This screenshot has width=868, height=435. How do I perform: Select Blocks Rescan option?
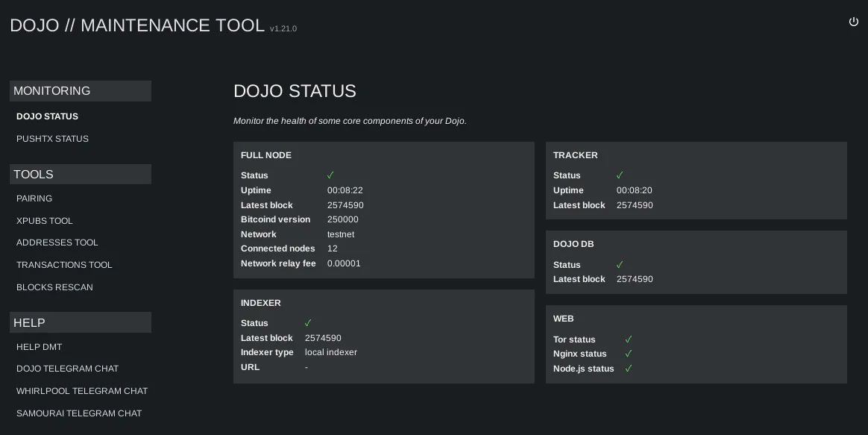tap(54, 287)
